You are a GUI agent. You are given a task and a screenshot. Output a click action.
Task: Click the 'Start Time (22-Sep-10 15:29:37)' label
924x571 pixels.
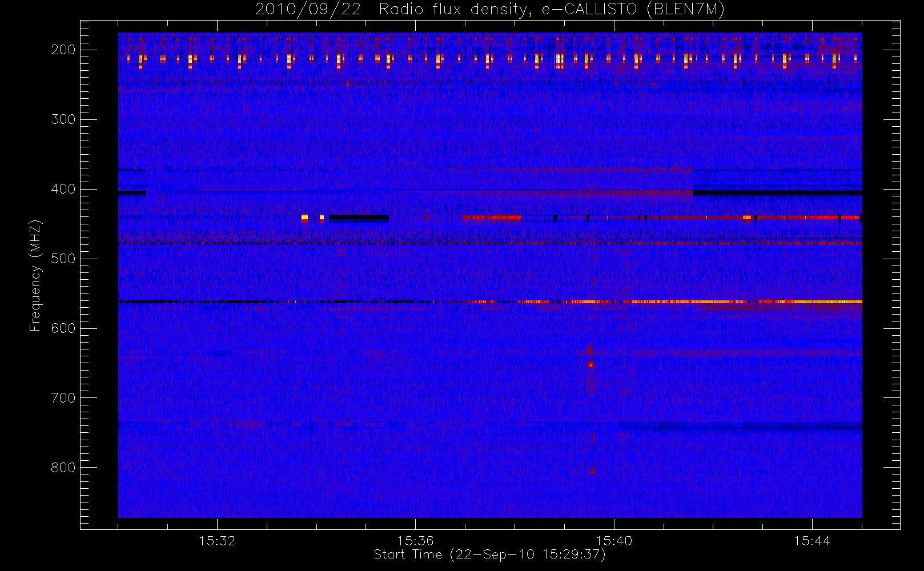click(x=489, y=554)
